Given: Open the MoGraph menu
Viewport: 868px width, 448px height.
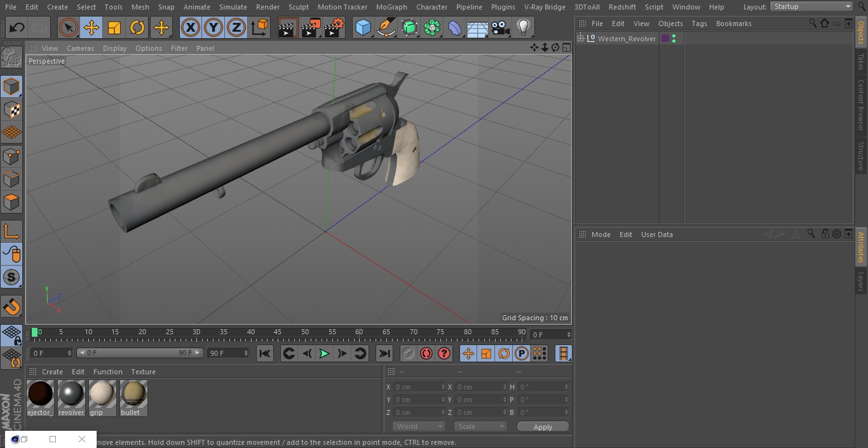Looking at the screenshot, I should pyautogui.click(x=391, y=7).
